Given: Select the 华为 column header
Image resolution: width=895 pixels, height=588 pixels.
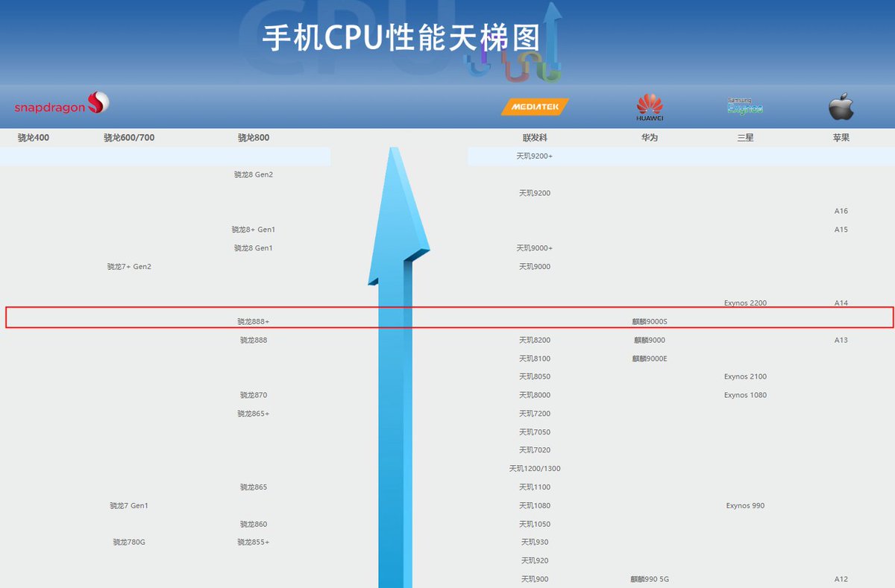Looking at the screenshot, I should point(650,138).
